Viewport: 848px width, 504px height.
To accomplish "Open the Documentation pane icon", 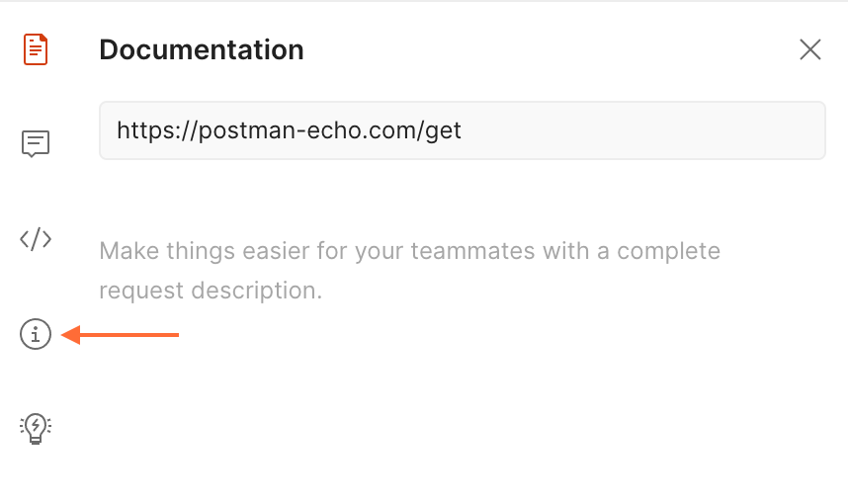I will pos(36,48).
